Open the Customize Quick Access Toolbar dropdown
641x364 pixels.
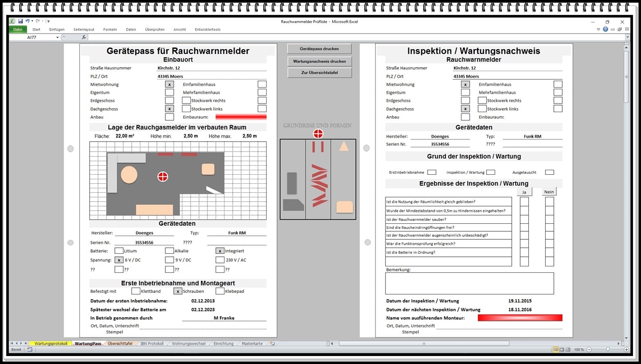(49, 22)
